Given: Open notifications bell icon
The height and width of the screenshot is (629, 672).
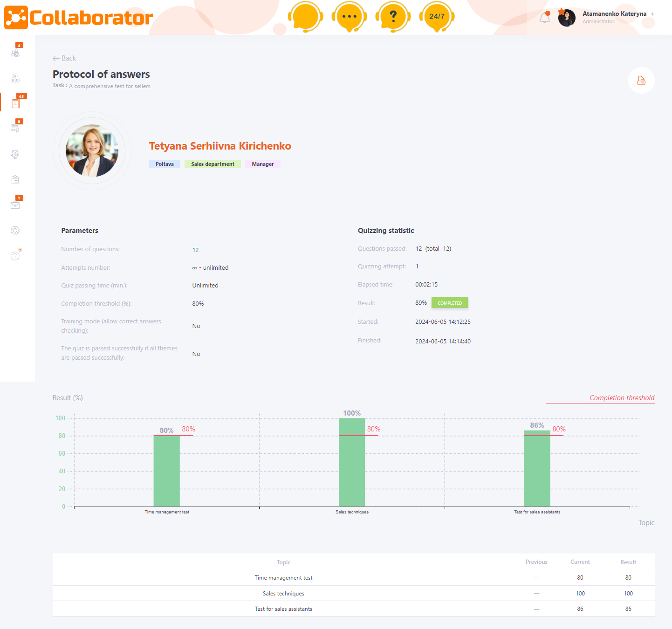Looking at the screenshot, I should (544, 18).
